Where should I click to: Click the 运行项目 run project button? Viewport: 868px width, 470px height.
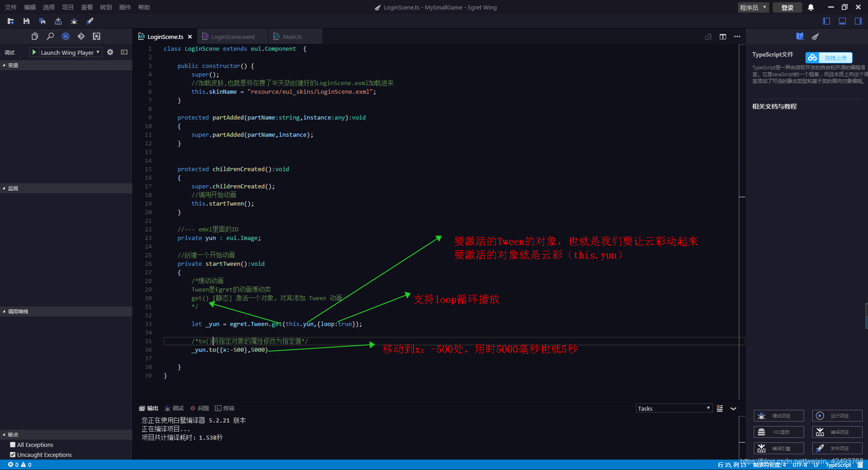coord(837,416)
